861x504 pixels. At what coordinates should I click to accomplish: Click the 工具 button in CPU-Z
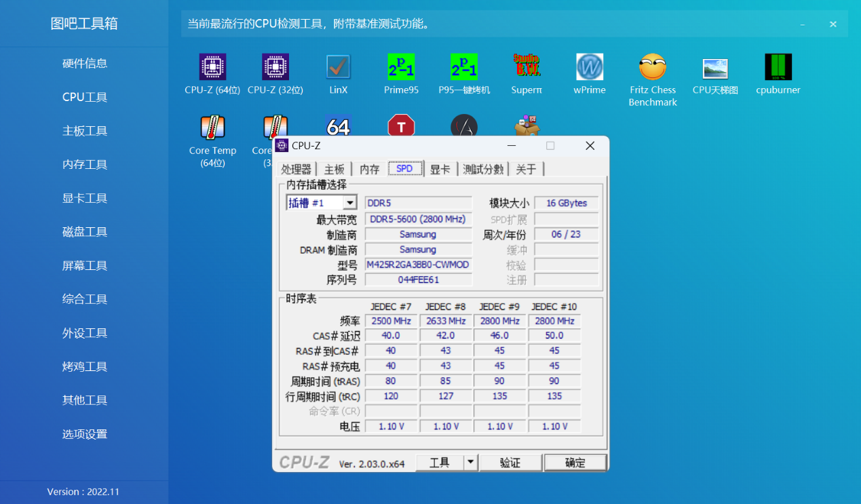[x=440, y=463]
